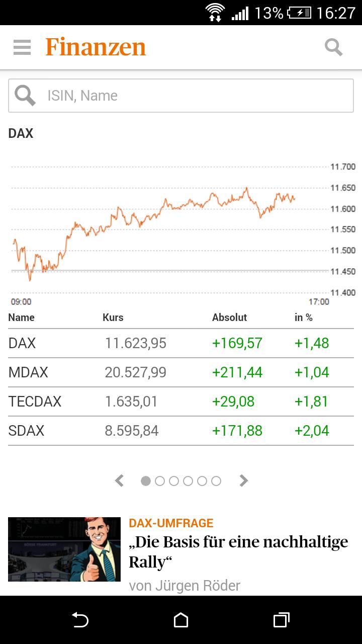Open the MDAX index row

[x=181, y=372]
